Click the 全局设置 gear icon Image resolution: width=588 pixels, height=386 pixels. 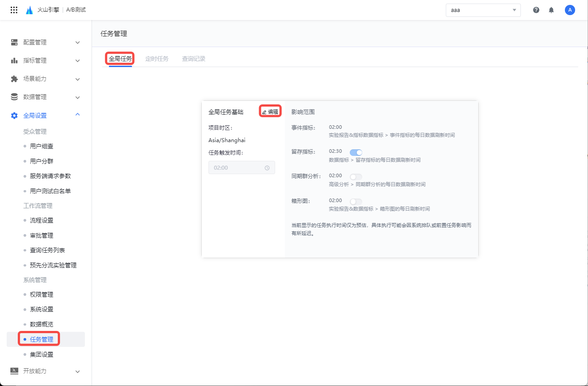point(14,115)
